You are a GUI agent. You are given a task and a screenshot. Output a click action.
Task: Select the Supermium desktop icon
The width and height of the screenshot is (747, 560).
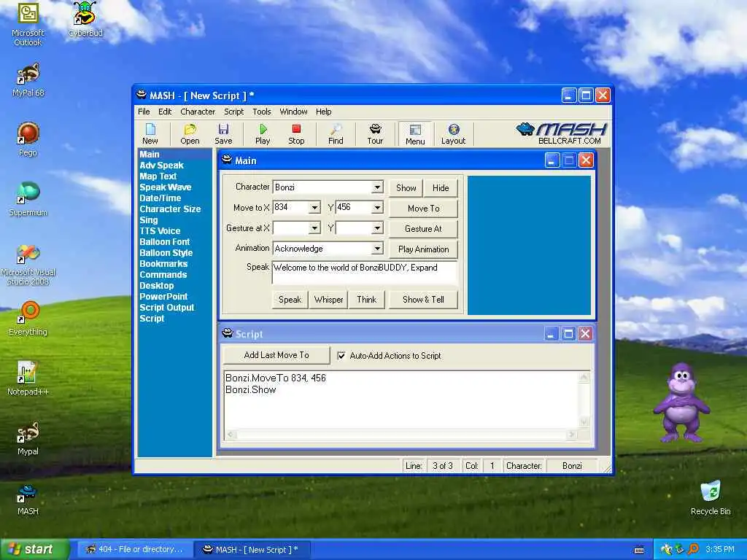(28, 199)
